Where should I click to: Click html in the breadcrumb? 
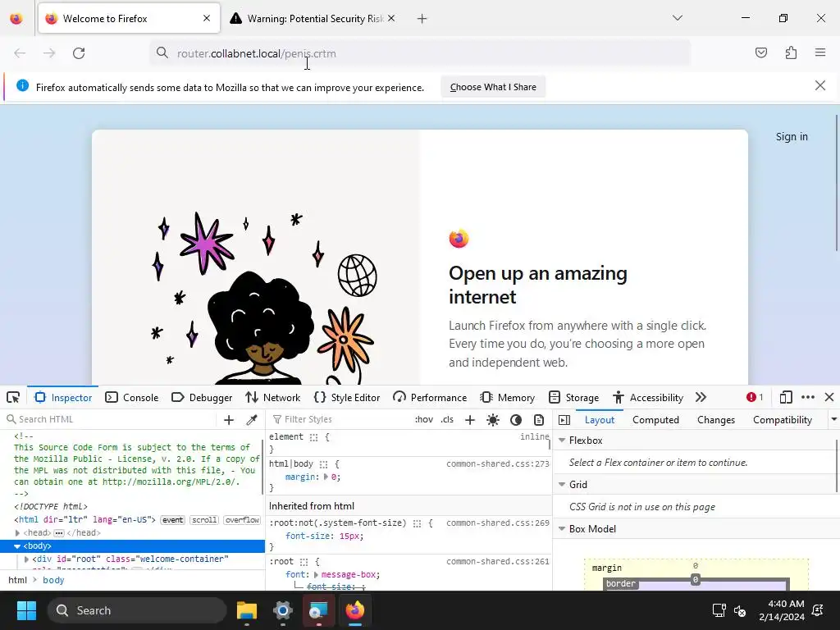[x=18, y=580]
